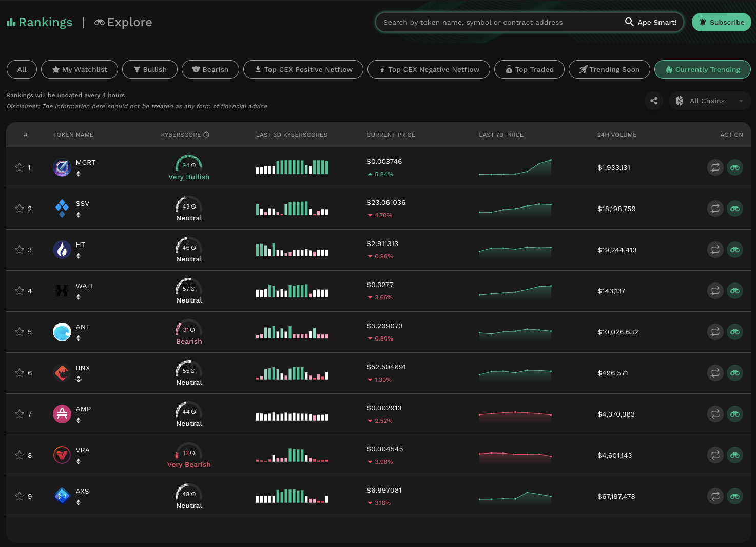Click the share icon beside All Chains
This screenshot has height=547, width=756.
point(653,101)
